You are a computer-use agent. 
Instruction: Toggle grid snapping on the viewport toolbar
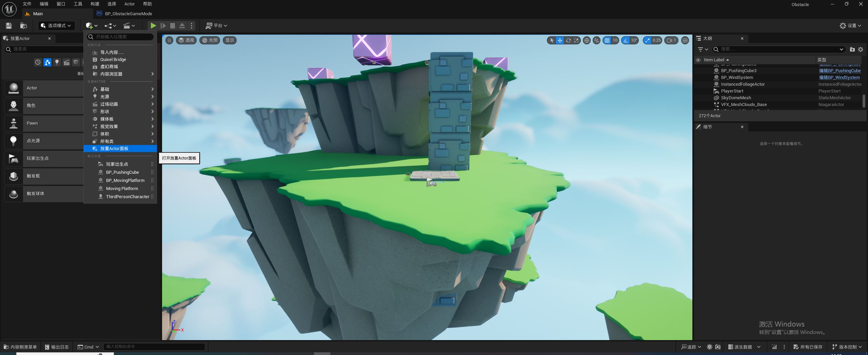pyautogui.click(x=607, y=40)
